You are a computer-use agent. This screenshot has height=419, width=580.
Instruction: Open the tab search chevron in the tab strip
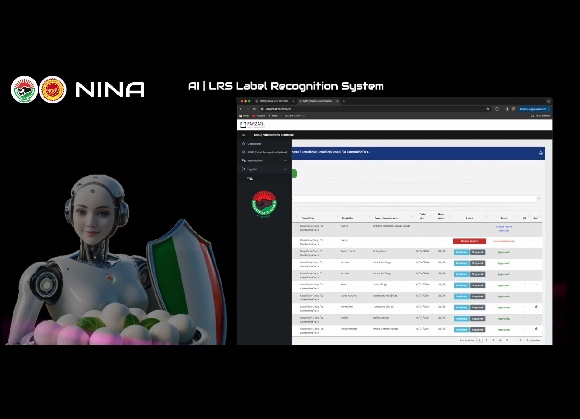click(x=548, y=101)
